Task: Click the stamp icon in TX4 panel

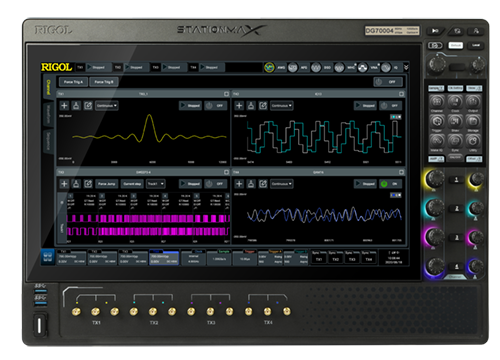Action: tap(251, 184)
